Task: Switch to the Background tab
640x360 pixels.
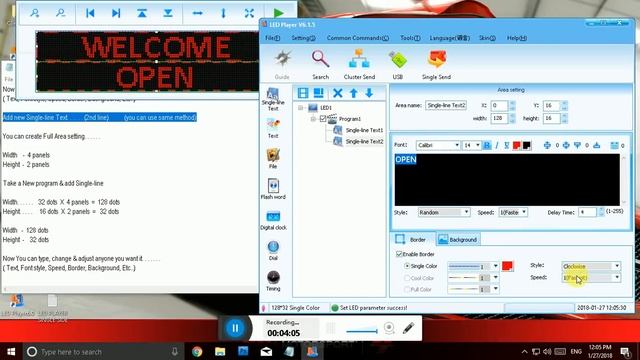Action: [458, 240]
